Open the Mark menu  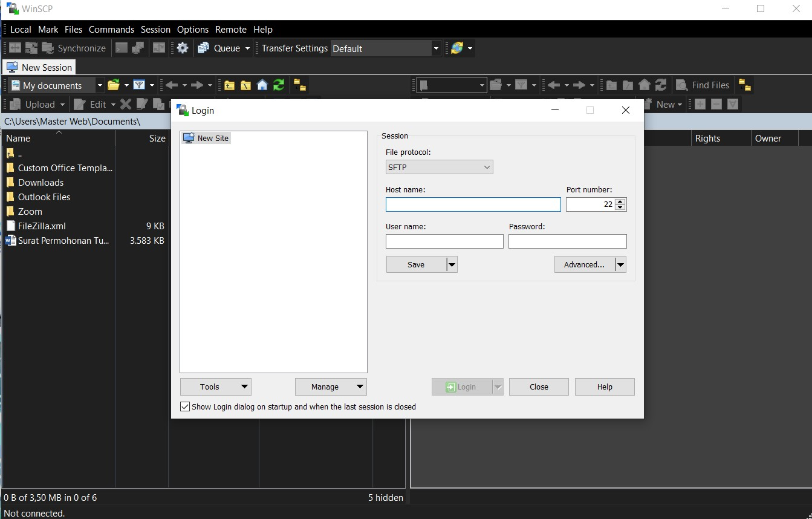tap(48, 29)
